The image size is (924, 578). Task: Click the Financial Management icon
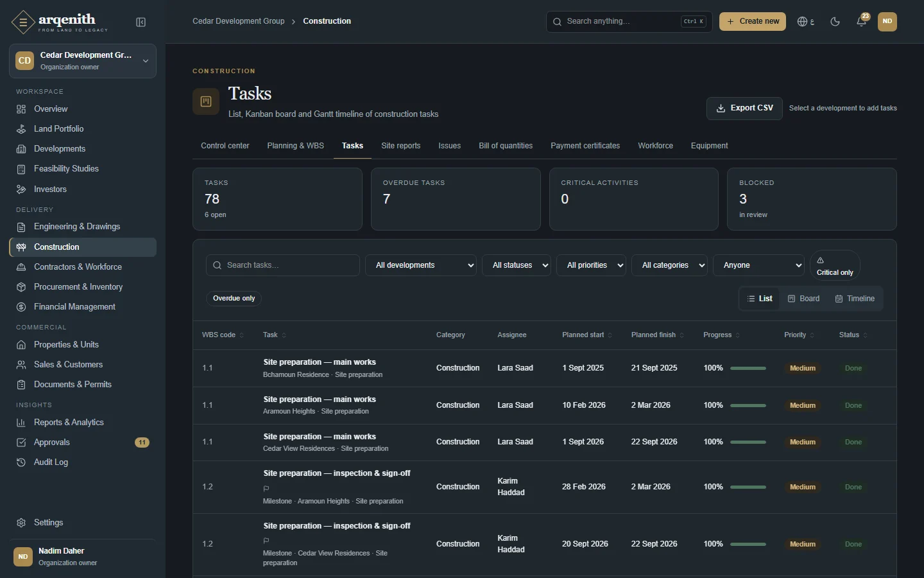(x=21, y=307)
